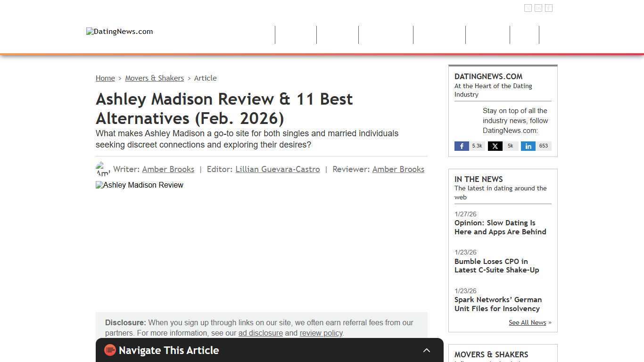Image resolution: width=644 pixels, height=362 pixels.
Task: Open the Facebook icon at top right
Action: (x=528, y=8)
